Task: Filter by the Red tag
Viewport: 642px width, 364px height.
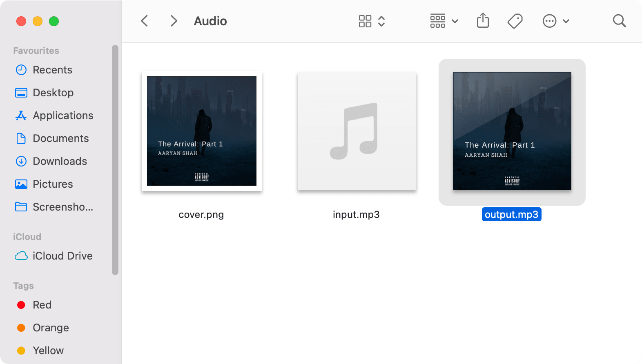Action: coord(21,305)
